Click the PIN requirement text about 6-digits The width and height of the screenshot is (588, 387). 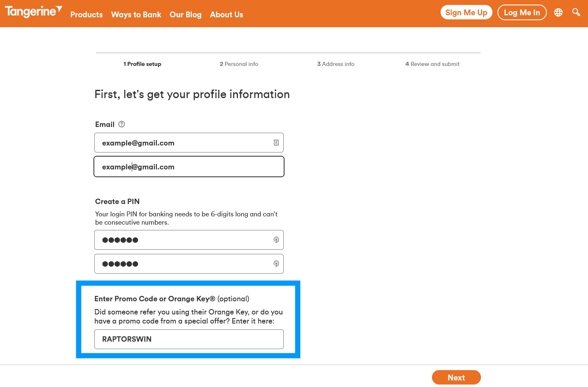[x=187, y=218]
